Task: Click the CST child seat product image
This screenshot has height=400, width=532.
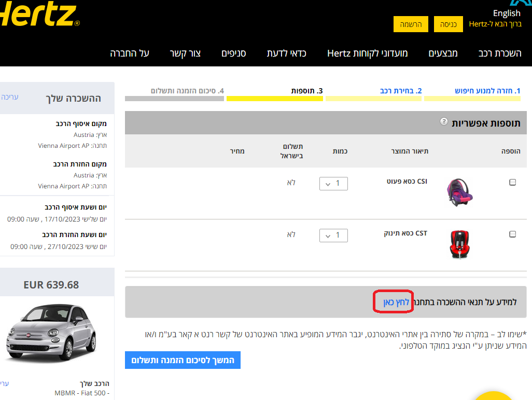Action: point(459,244)
